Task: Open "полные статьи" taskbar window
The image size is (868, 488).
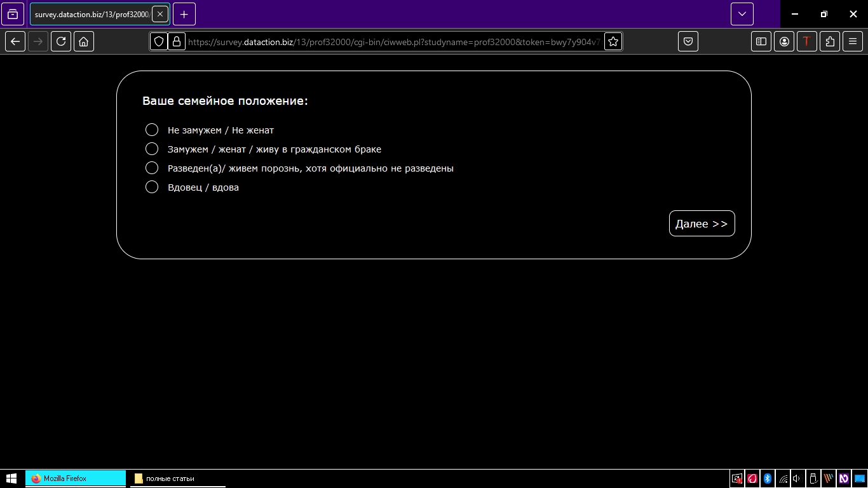Action: pyautogui.click(x=178, y=478)
